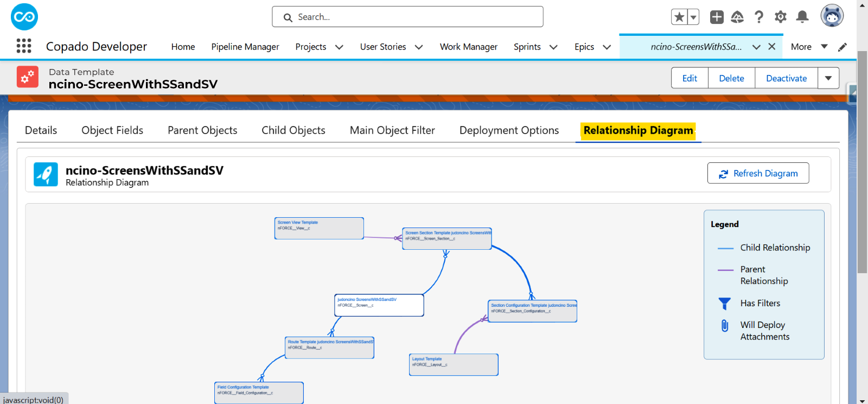The width and height of the screenshot is (868, 404).
Task: Select the Screen Section Template node
Action: (447, 238)
